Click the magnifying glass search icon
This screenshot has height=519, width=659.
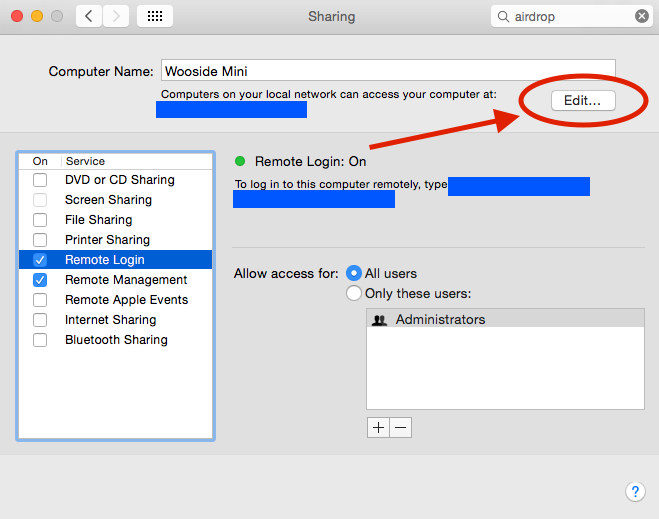(503, 16)
